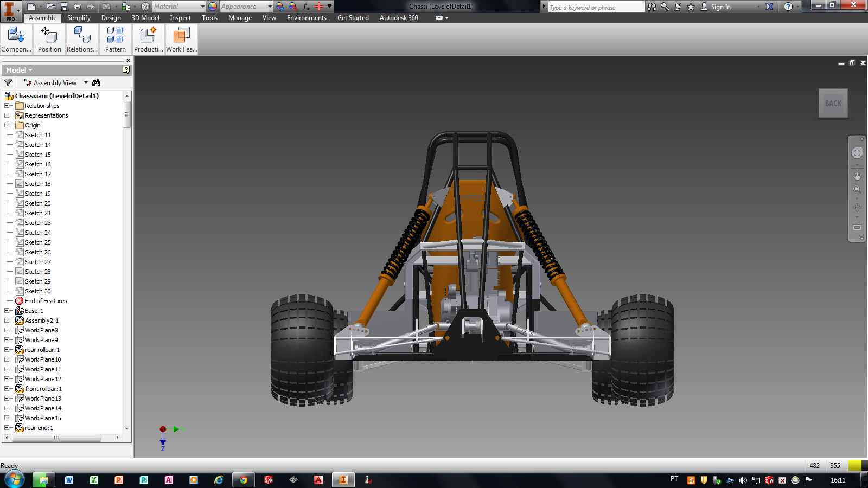Select Sketch 21 in model tree
The width and height of the screenshot is (868, 488).
(38, 213)
